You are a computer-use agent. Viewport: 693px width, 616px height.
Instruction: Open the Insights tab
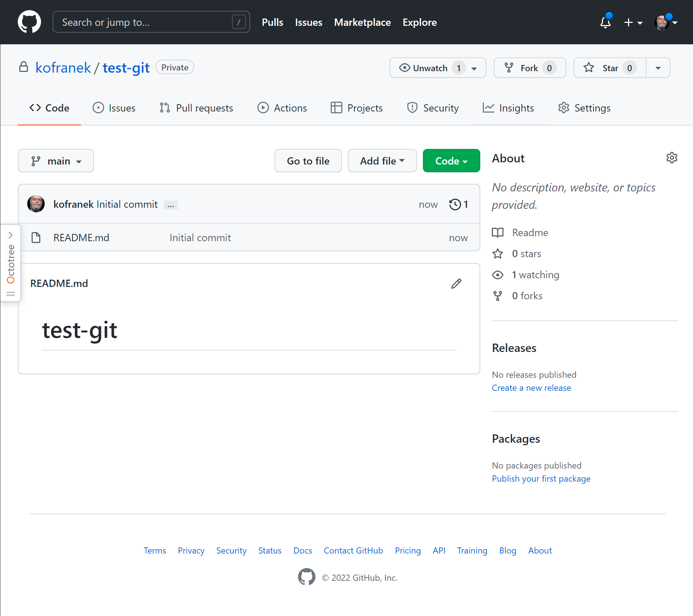tap(508, 108)
